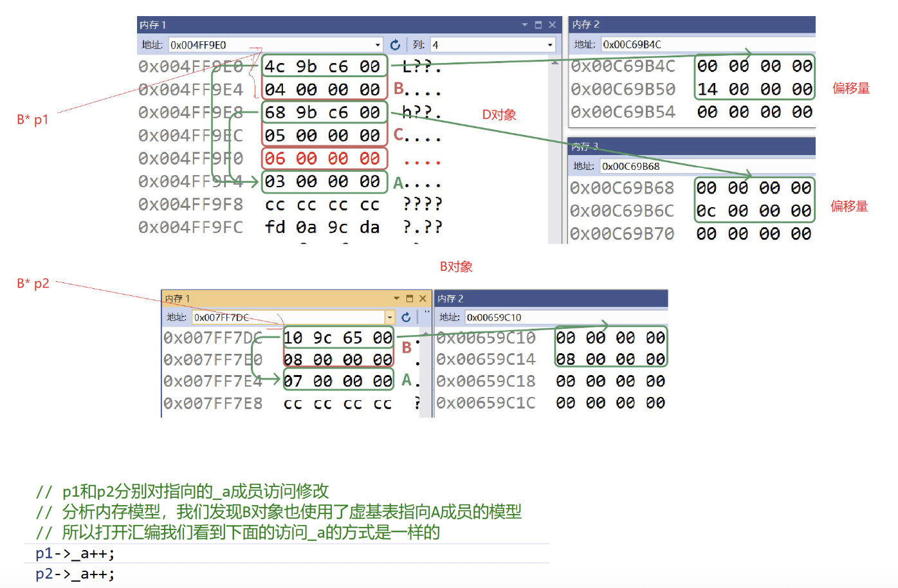
Task: Click scroll-up arrow of upper 内存 1 scrollbar
Action: tap(554, 62)
